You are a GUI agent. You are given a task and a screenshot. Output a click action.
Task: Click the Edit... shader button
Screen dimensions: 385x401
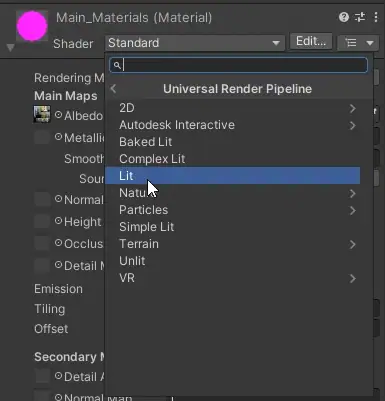point(311,41)
